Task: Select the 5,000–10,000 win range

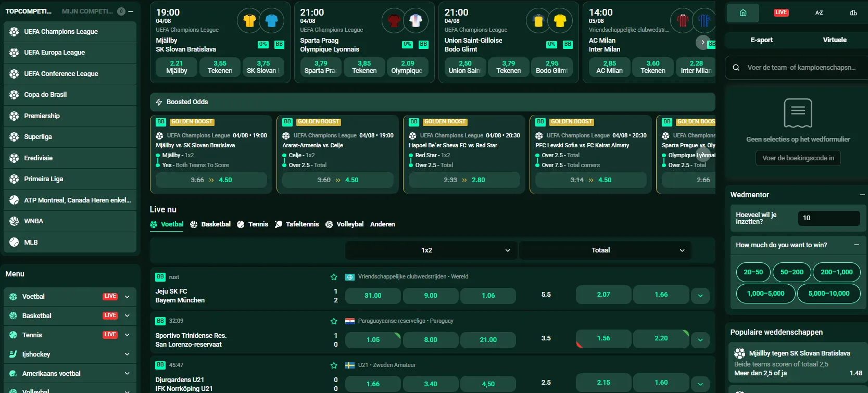Action: click(x=828, y=294)
